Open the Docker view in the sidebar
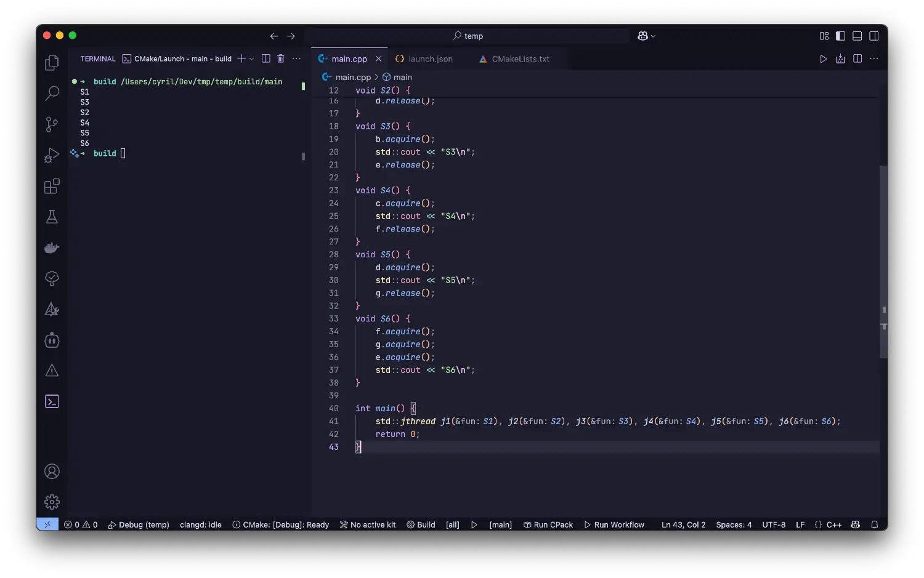Image resolution: width=924 pixels, height=578 pixels. pyautogui.click(x=52, y=247)
